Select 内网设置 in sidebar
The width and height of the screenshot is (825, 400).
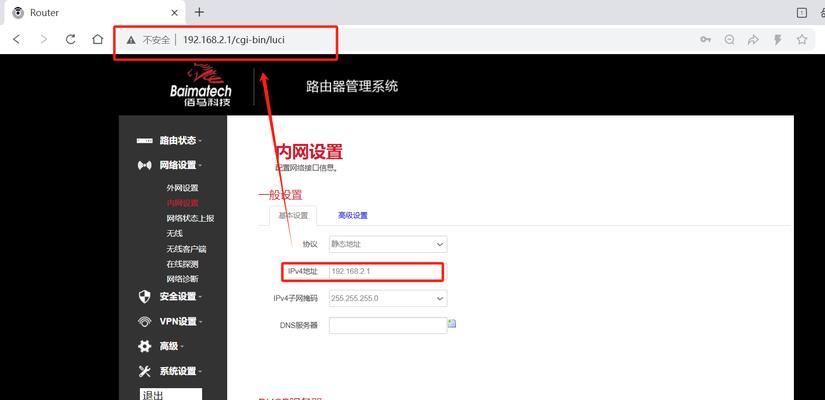point(182,203)
